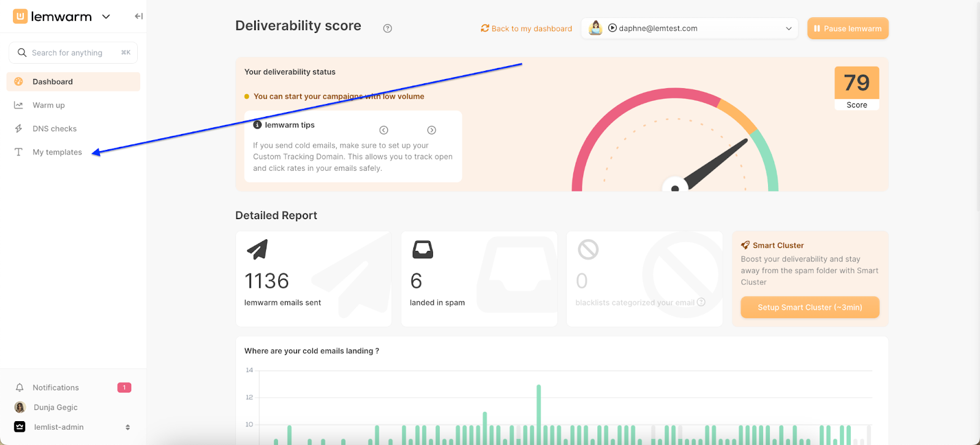Image resolution: width=980 pixels, height=445 pixels.
Task: Select Dashboard in the sidebar
Action: click(x=53, y=81)
